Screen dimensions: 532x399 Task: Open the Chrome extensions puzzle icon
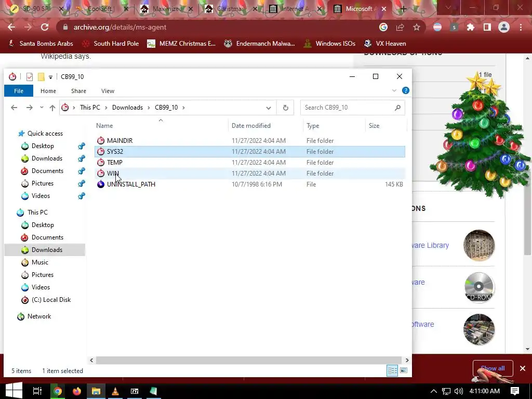[x=471, y=27]
